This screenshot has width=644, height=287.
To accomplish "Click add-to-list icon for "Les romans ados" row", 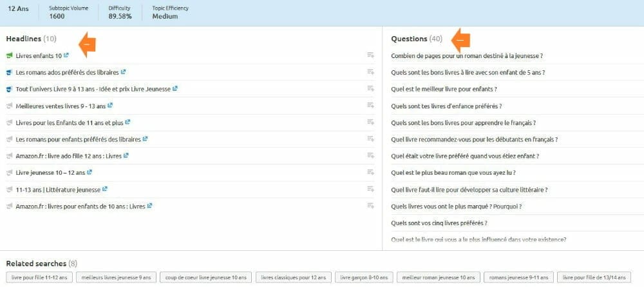I will [x=370, y=72].
